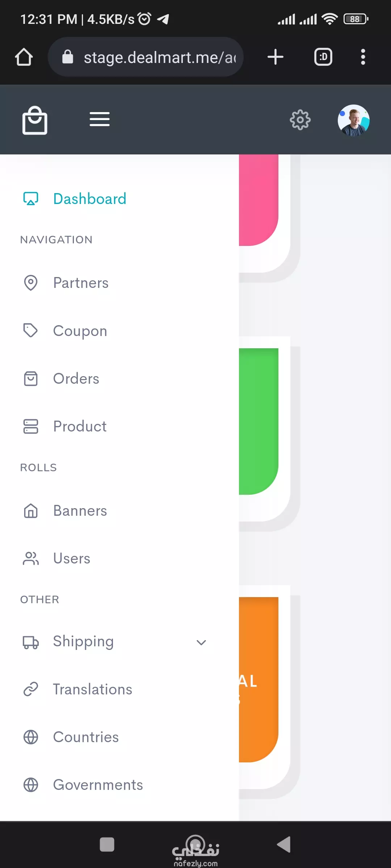Click the Translations link icon
This screenshot has width=391, height=868.
[30, 689]
